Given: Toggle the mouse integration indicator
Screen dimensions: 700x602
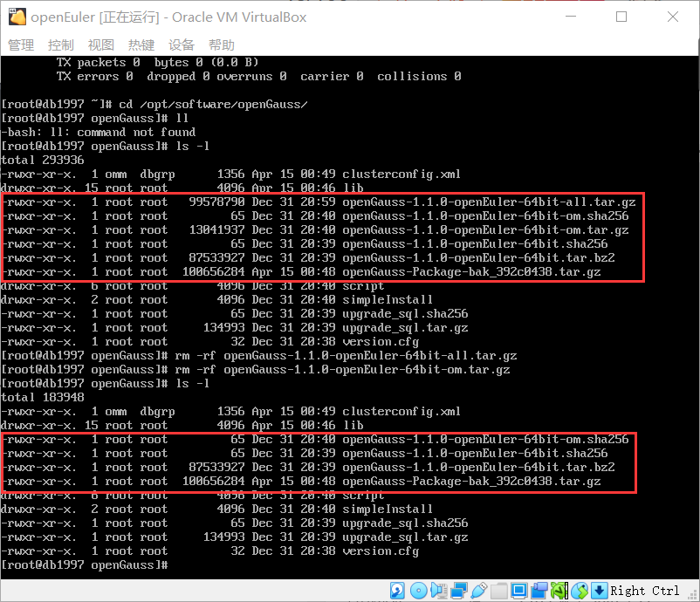Looking at the screenshot, I should pyautogui.click(x=580, y=591).
